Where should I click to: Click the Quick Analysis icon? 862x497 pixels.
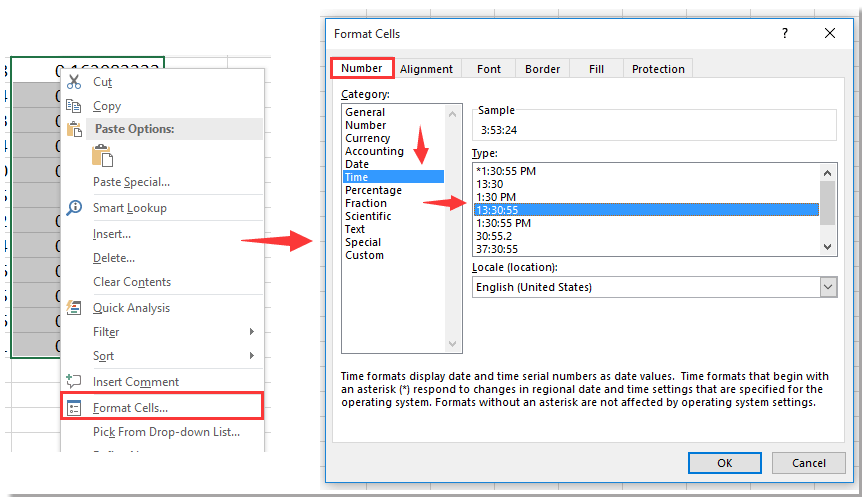(x=74, y=308)
